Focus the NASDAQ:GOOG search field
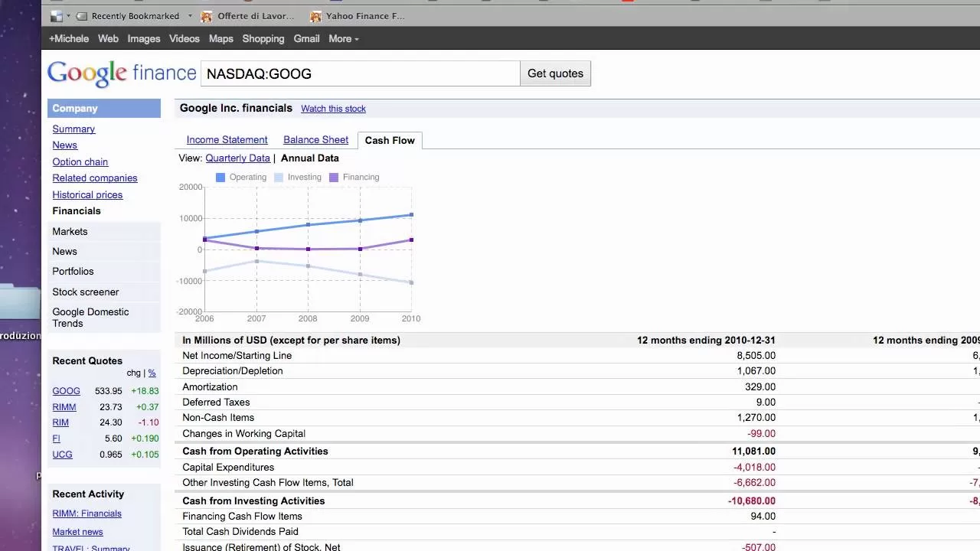980x551 pixels. click(x=360, y=73)
